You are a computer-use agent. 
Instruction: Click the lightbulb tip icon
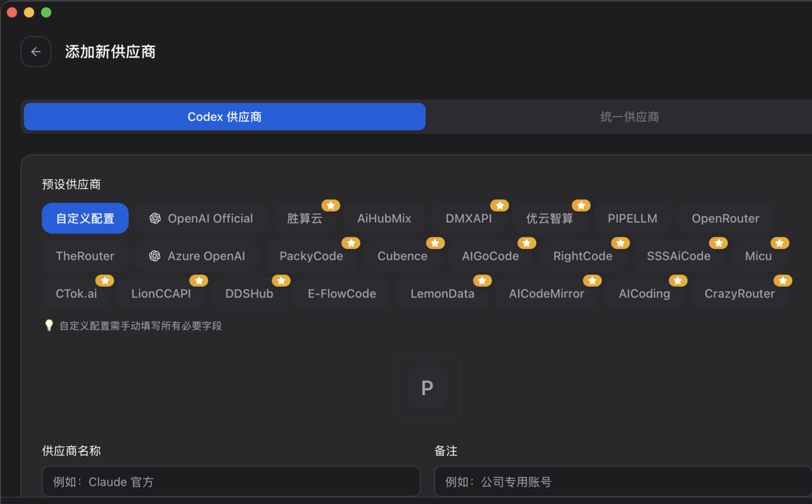(49, 325)
